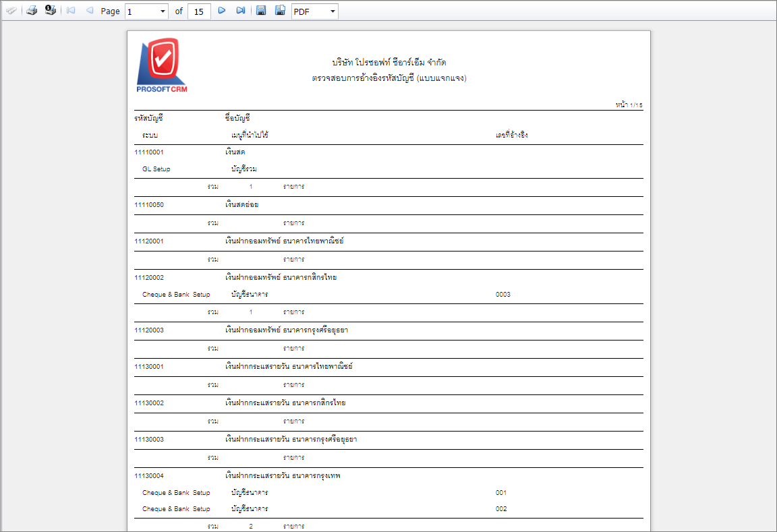Viewport: 777px width, 532px height.
Task: Click account name เงินสด for 11110001
Action: click(x=235, y=152)
